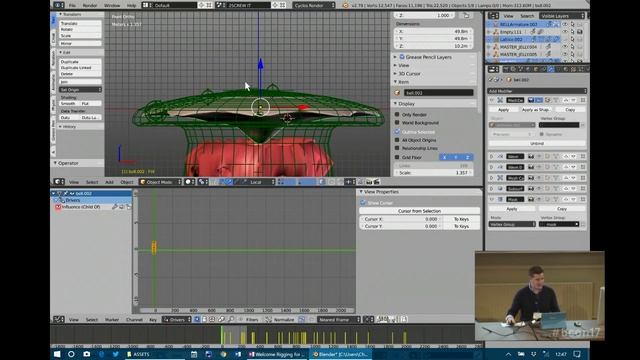Toggle the World Background checkbox

click(397, 122)
